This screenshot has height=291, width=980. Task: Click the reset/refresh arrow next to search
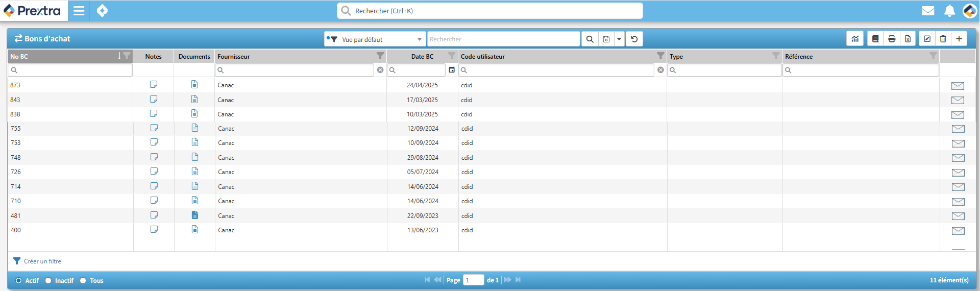coord(634,39)
